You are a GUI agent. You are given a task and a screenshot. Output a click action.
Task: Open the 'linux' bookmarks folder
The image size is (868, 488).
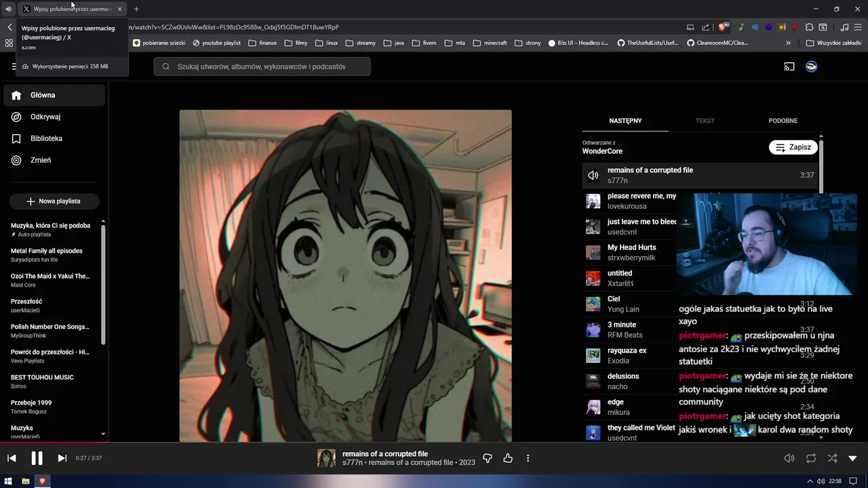327,43
